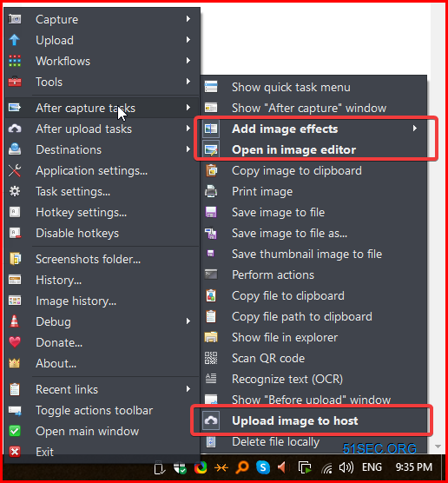Expand the Recent links submenu arrow
The height and width of the screenshot is (483, 448).
point(188,389)
